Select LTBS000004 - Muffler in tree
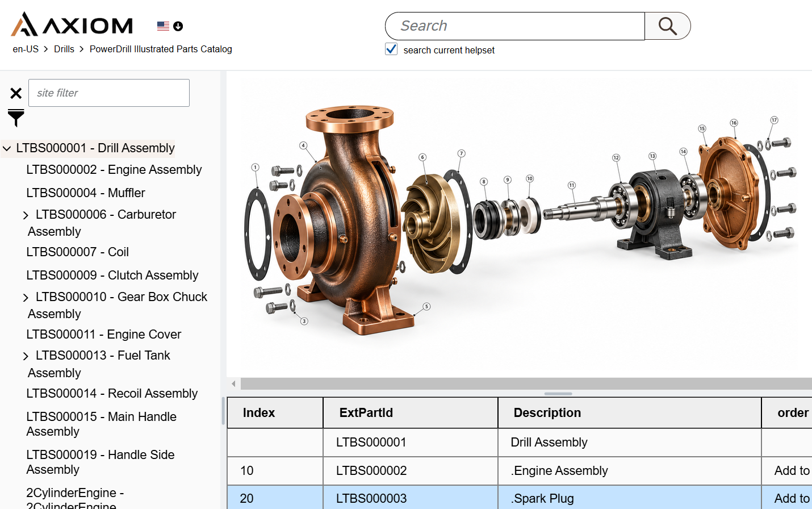The width and height of the screenshot is (812, 509). [86, 193]
